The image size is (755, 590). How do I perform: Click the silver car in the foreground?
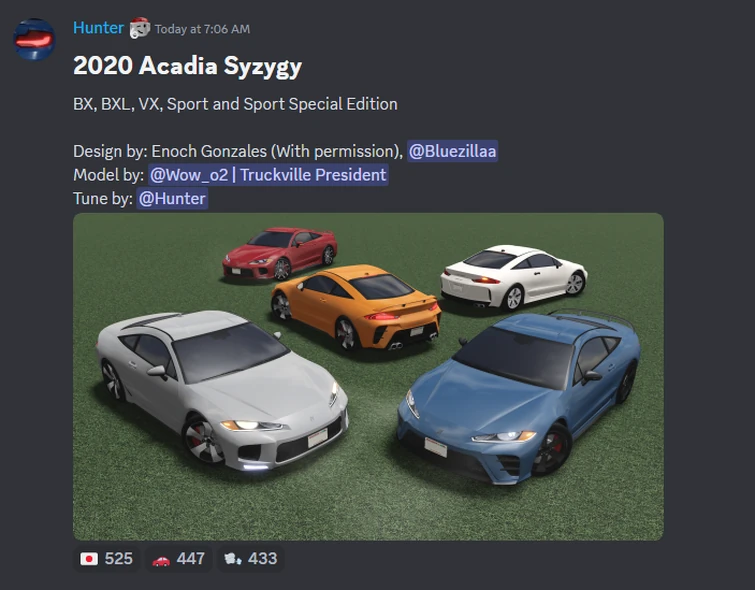click(x=221, y=388)
